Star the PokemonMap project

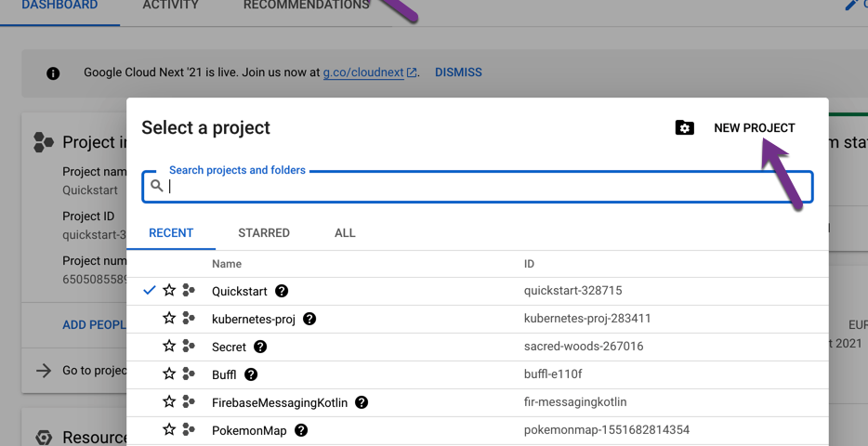pyautogui.click(x=169, y=429)
